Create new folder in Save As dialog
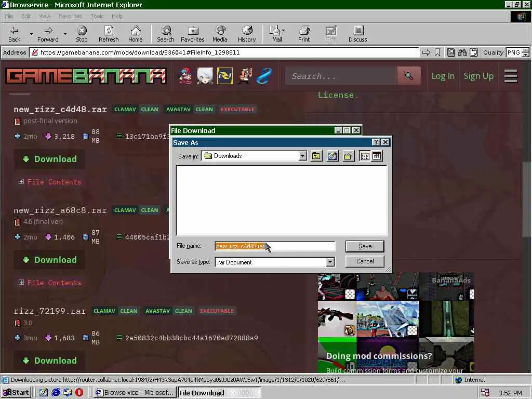 [349, 156]
